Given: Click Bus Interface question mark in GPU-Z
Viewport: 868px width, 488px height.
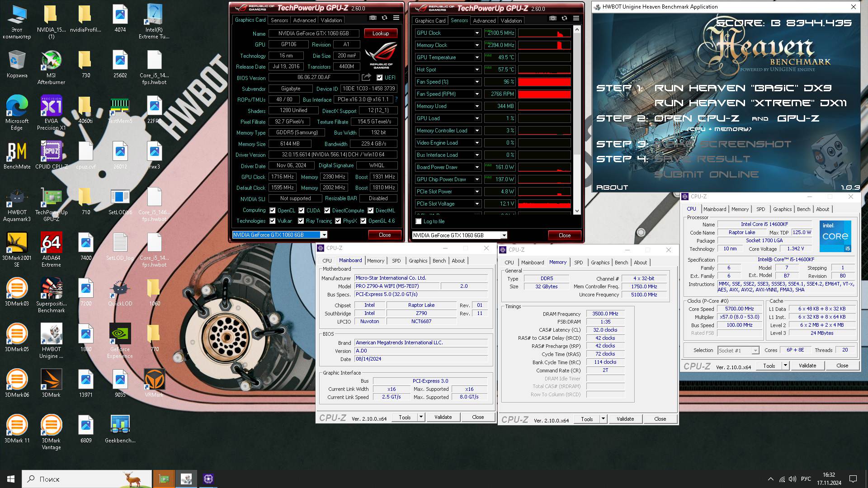Looking at the screenshot, I should point(396,99).
